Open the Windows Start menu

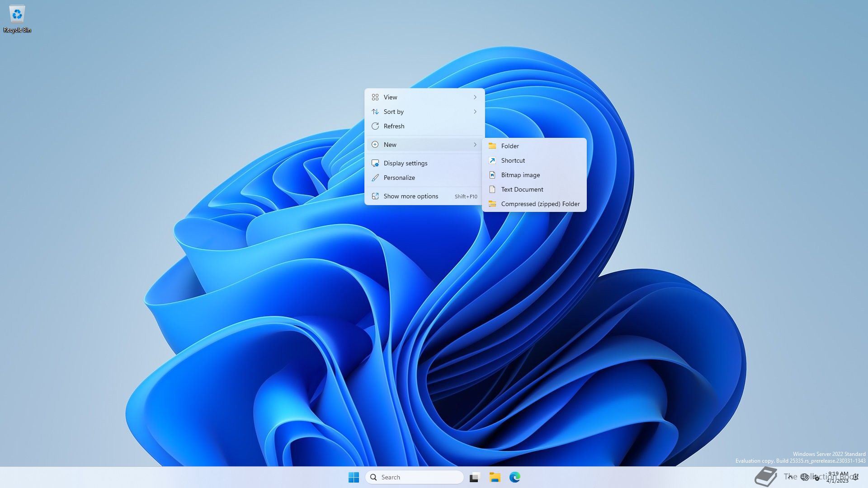click(x=354, y=477)
